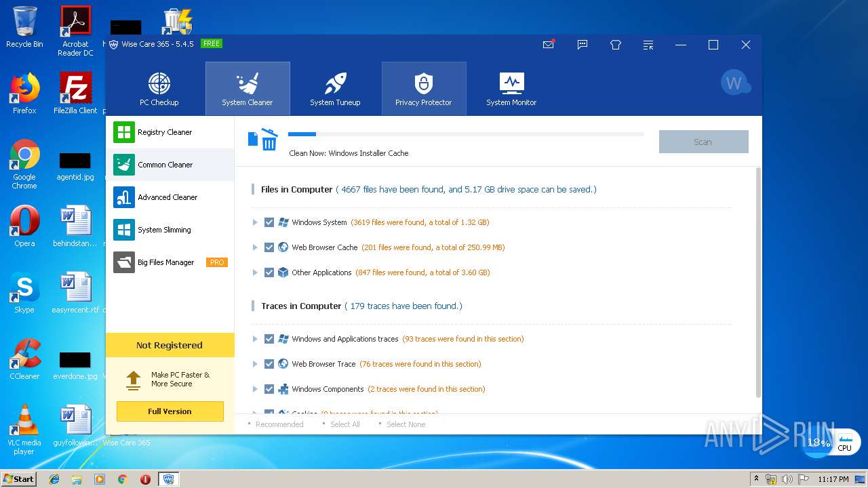Open the everdone.jpg desktop file

(75, 365)
